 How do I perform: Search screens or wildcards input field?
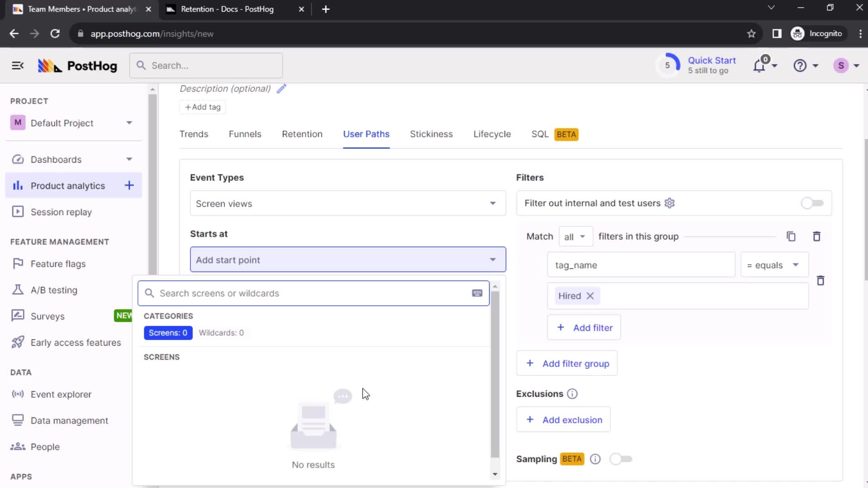click(x=314, y=293)
